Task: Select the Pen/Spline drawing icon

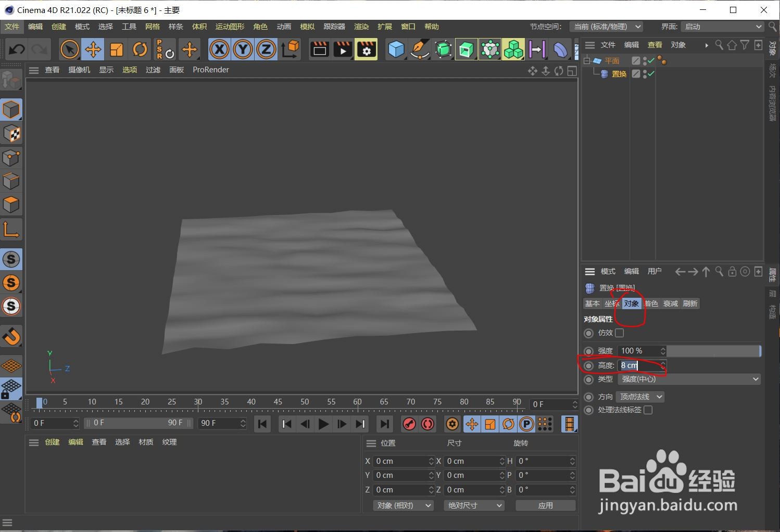Action: pyautogui.click(x=420, y=49)
